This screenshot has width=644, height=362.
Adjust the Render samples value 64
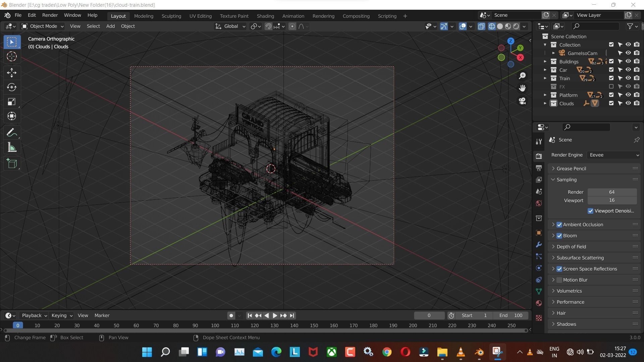(x=612, y=192)
